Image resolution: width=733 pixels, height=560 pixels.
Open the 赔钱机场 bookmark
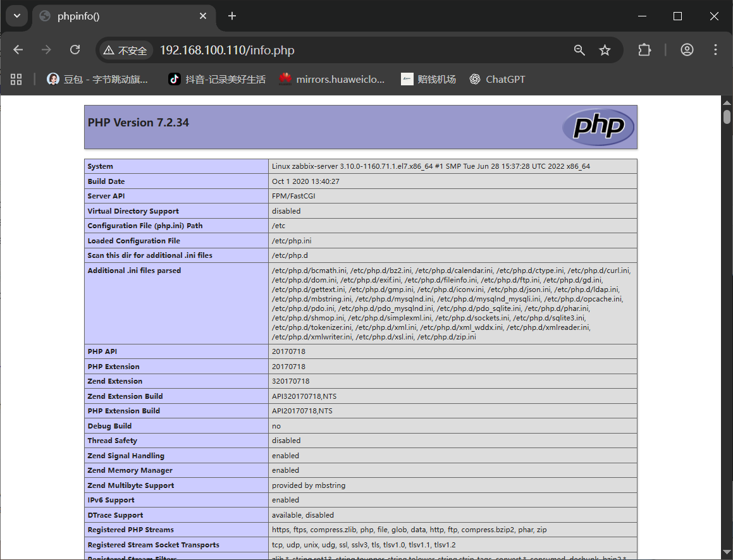428,80
